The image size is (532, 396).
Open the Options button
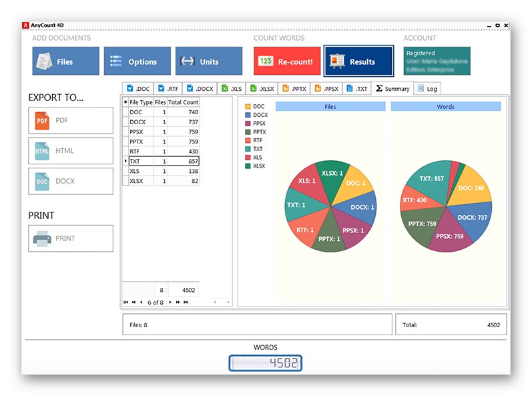coord(138,61)
